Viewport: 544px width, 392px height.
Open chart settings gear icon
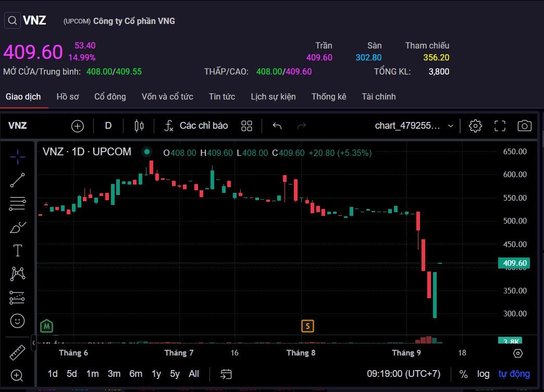475,126
